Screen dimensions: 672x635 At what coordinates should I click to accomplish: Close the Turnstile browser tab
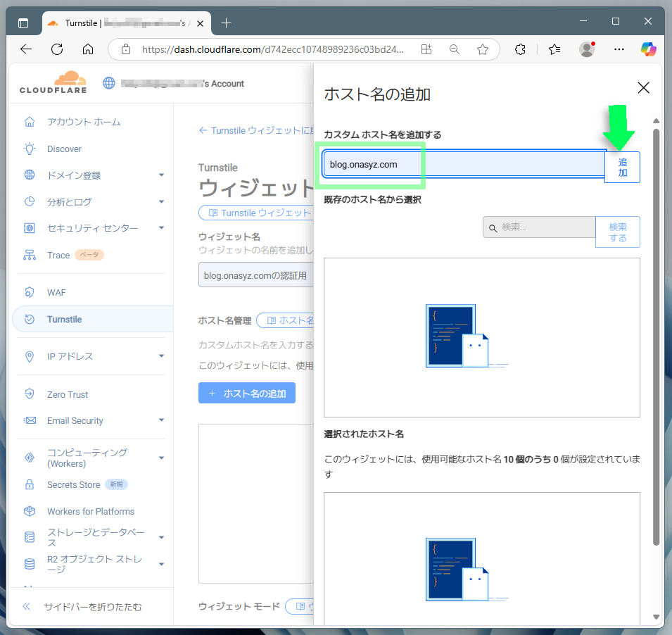[200, 23]
